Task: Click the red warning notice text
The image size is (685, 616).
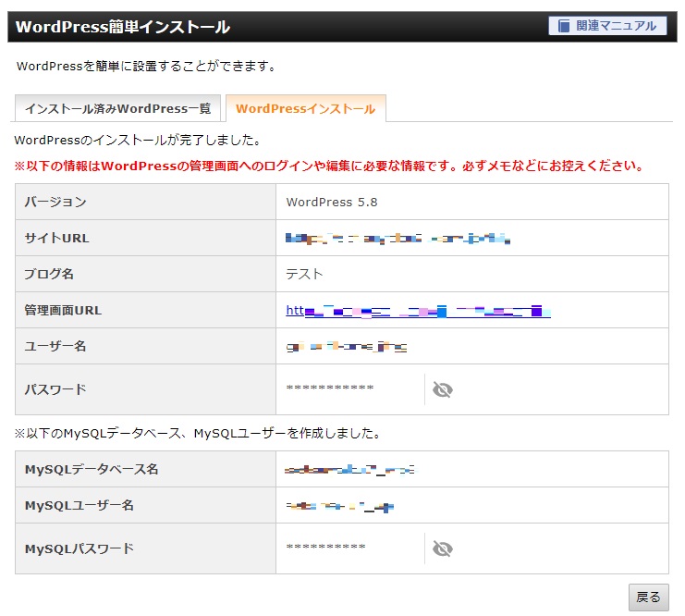Action: [x=329, y=166]
